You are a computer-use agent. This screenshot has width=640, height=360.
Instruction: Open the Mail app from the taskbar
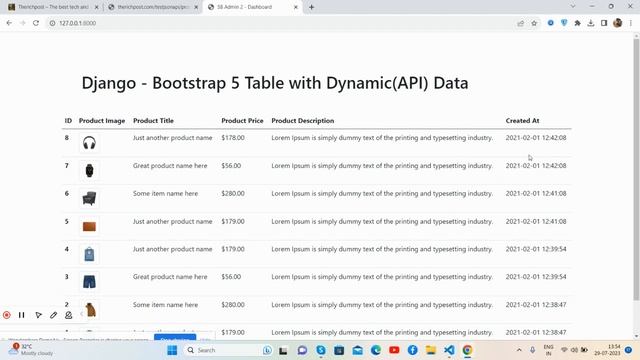pyautogui.click(x=358, y=350)
